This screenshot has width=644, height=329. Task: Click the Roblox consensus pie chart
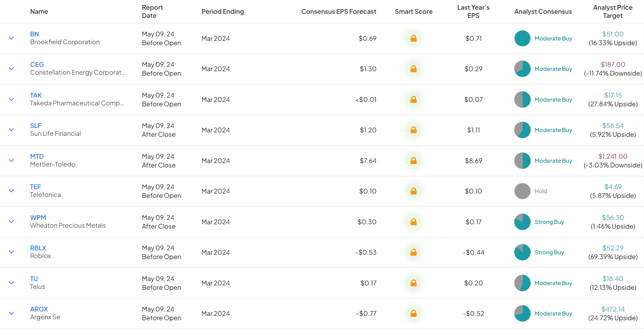(522, 252)
